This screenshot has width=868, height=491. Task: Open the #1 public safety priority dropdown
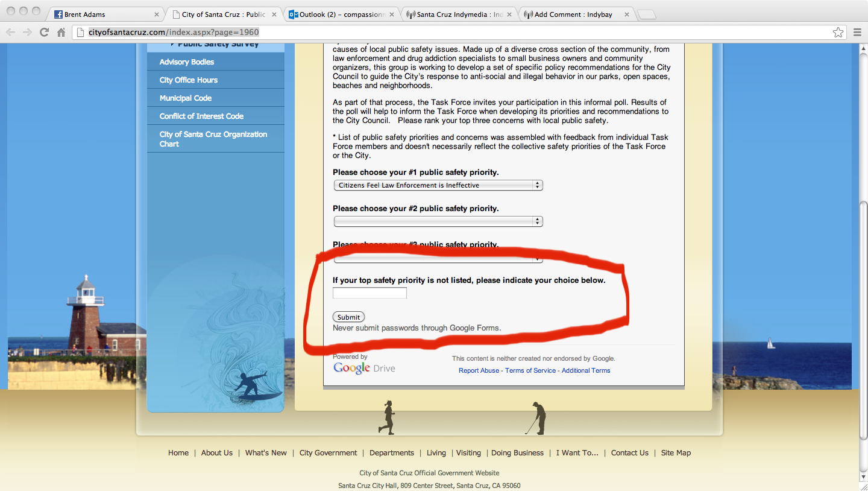tap(438, 185)
